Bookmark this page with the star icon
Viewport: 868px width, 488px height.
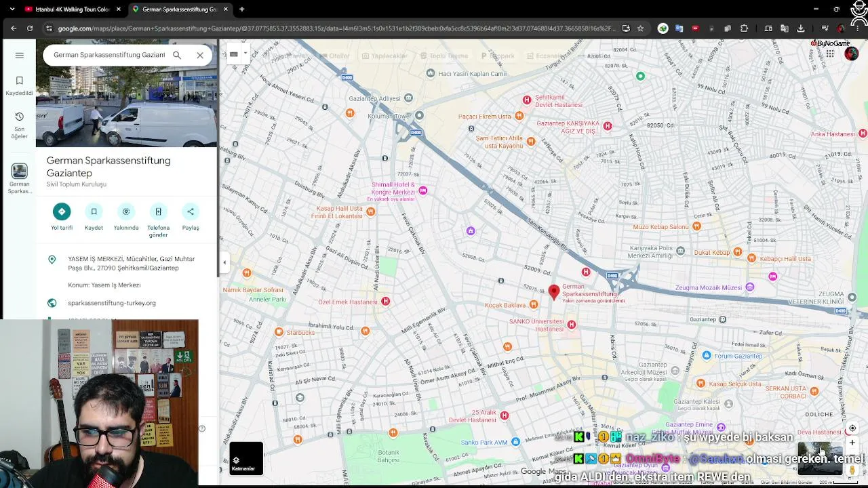pos(640,28)
